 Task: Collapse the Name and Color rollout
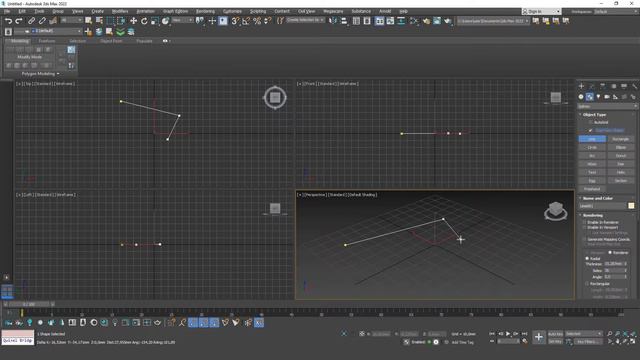[598, 198]
